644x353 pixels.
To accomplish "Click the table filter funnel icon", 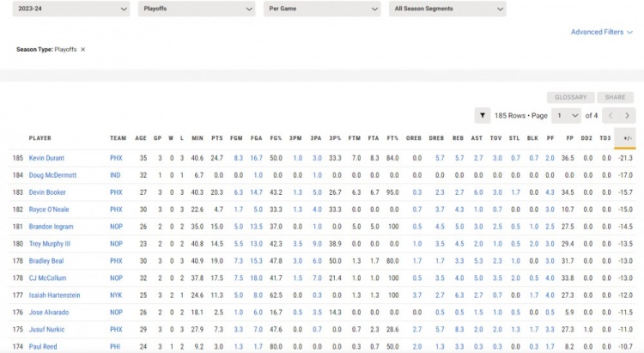I will (x=483, y=115).
